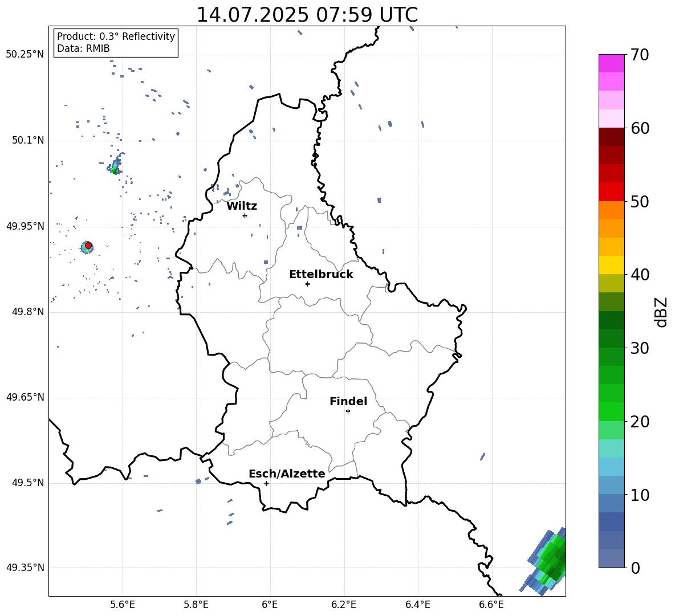675x616 pixels.
Task: Click the '0' colorbar tick label
Action: pyautogui.click(x=635, y=568)
